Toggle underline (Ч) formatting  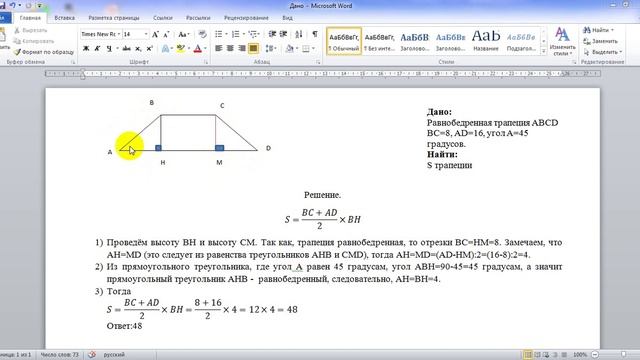coord(109,49)
